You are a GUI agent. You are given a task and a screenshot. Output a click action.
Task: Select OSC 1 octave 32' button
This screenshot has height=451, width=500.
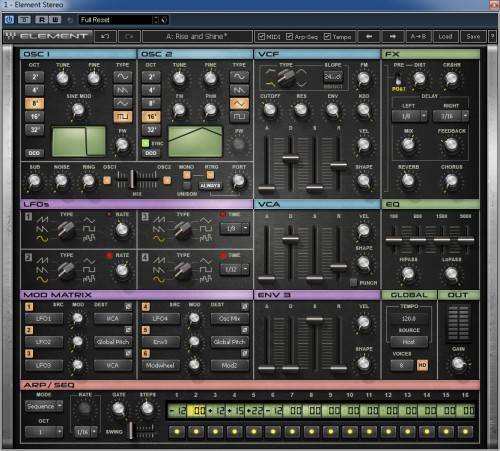tap(35, 130)
